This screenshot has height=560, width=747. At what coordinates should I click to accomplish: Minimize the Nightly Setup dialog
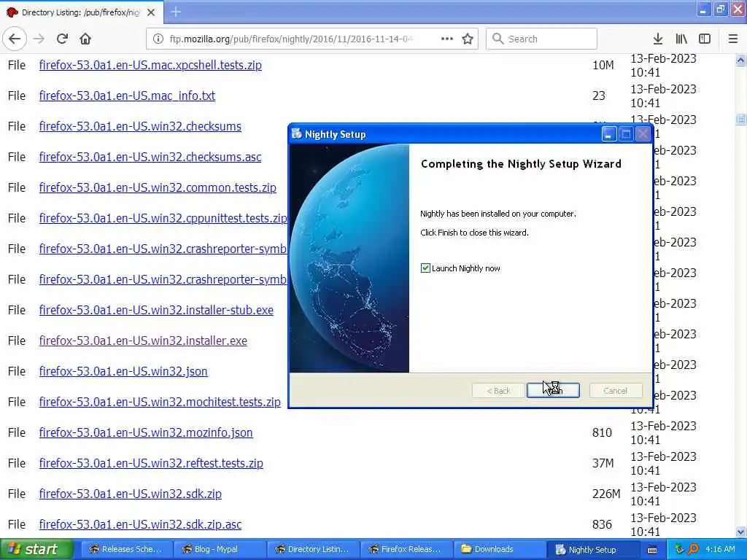[609, 134]
